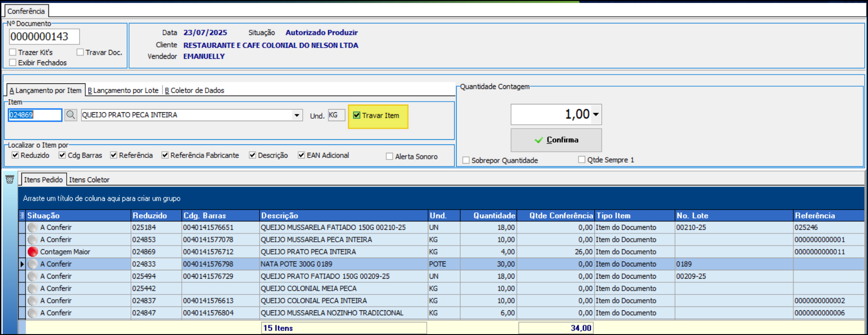This screenshot has height=335, width=868.
Task: Click the trash basket icon beside Itens Pedido
Action: coord(10,179)
